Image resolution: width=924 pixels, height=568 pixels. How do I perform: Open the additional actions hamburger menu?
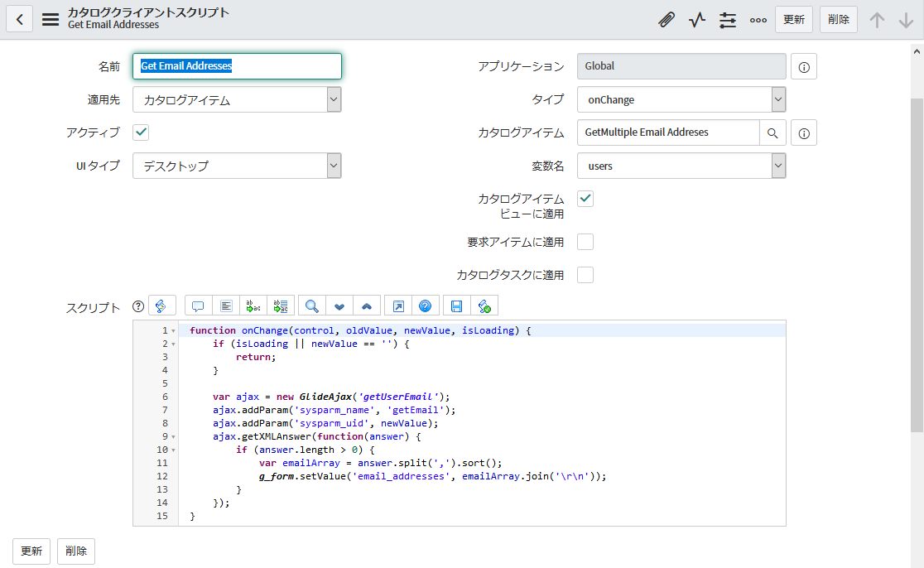point(50,18)
